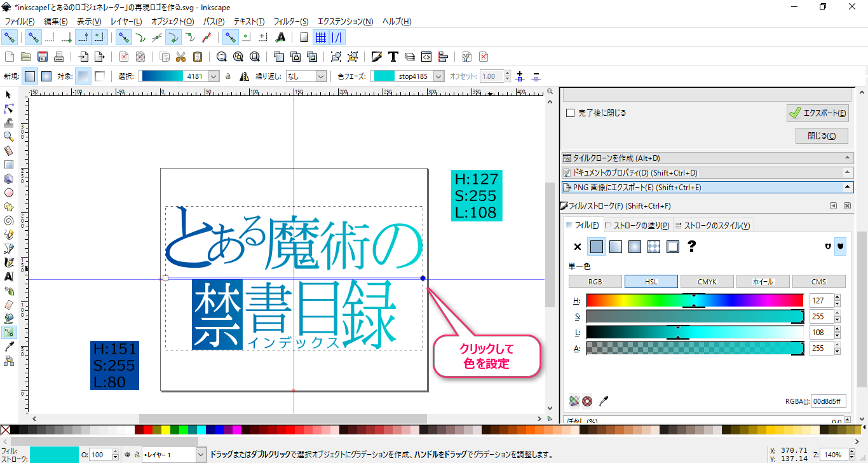The height and width of the screenshot is (463, 868).
Task: Open the XML editor icon
Action: tap(426, 56)
